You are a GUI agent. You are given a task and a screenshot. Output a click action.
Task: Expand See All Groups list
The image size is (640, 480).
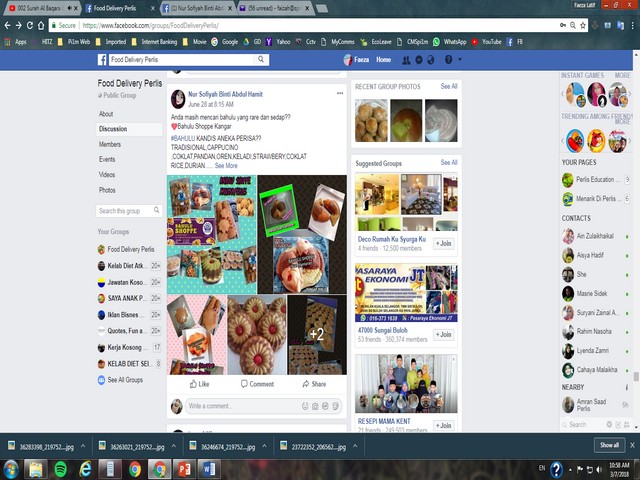tap(124, 380)
